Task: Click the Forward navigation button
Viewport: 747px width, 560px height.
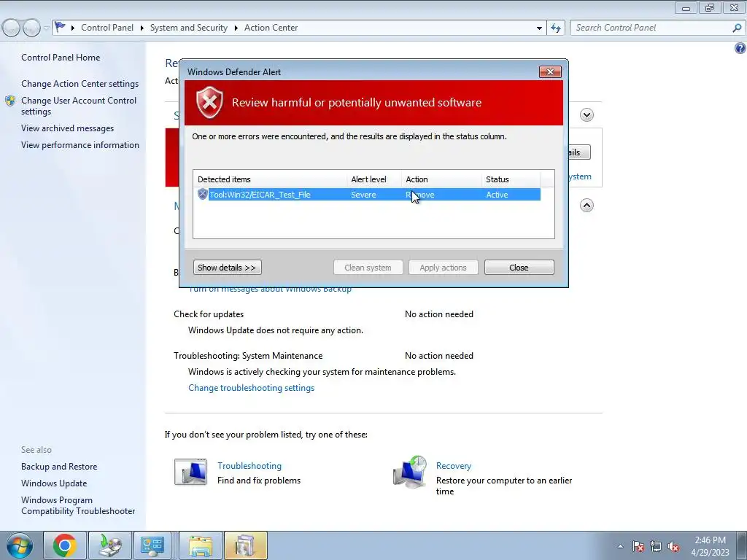Action: [x=31, y=28]
